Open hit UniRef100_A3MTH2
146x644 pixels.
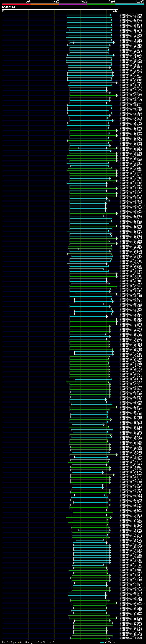[x=131, y=570]
